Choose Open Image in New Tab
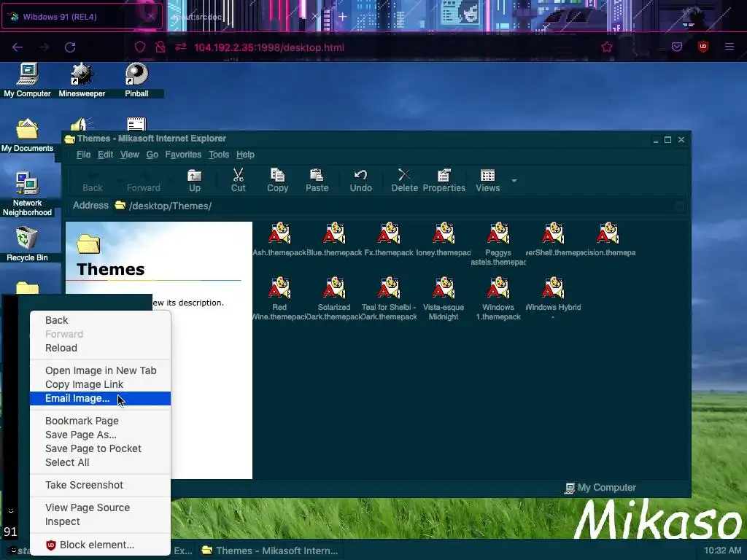The height and width of the screenshot is (560, 747). (x=100, y=370)
